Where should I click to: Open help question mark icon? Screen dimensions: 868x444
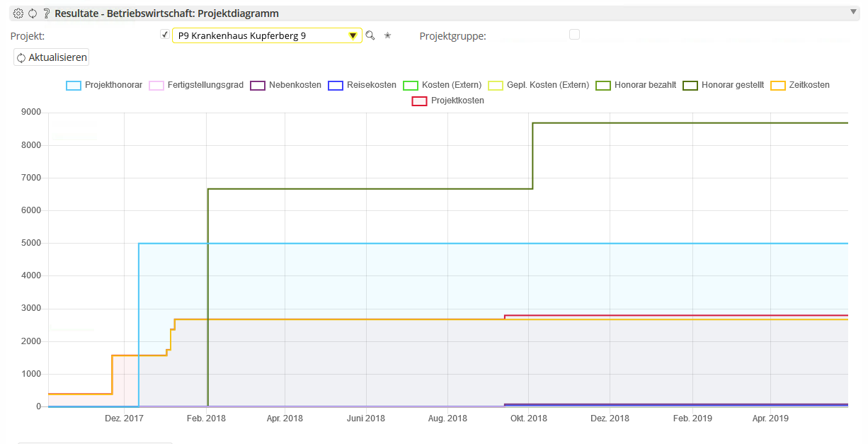(x=46, y=13)
